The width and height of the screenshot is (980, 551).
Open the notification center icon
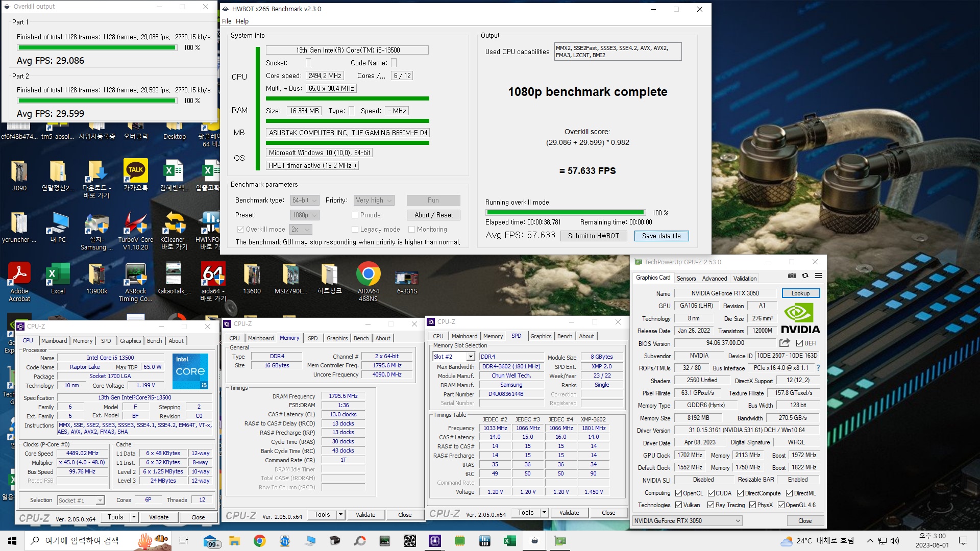[x=963, y=541]
